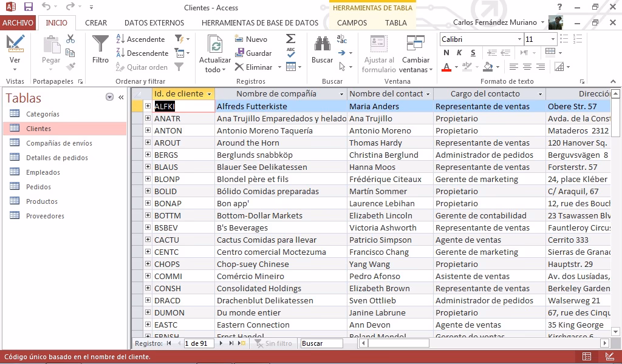
Task: Click the Cut scissors icon
Action: [x=70, y=39]
